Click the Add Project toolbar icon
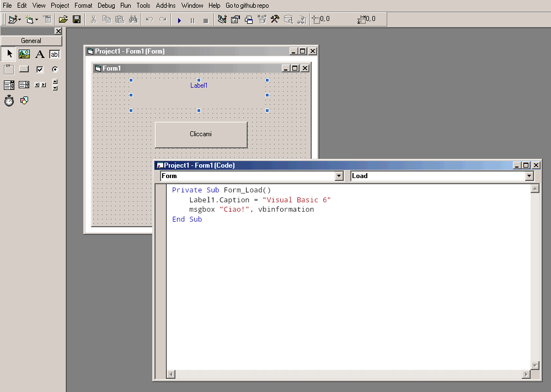551x392 pixels. (12, 19)
